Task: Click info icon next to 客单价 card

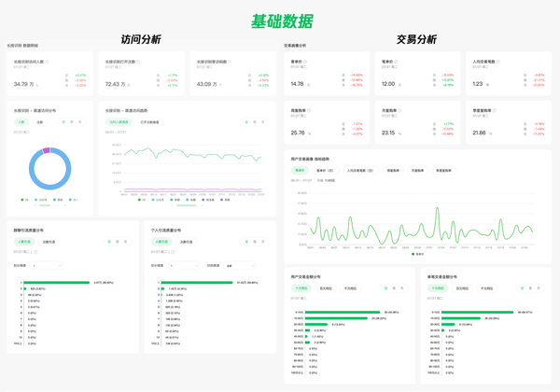Action: pyautogui.click(x=305, y=63)
